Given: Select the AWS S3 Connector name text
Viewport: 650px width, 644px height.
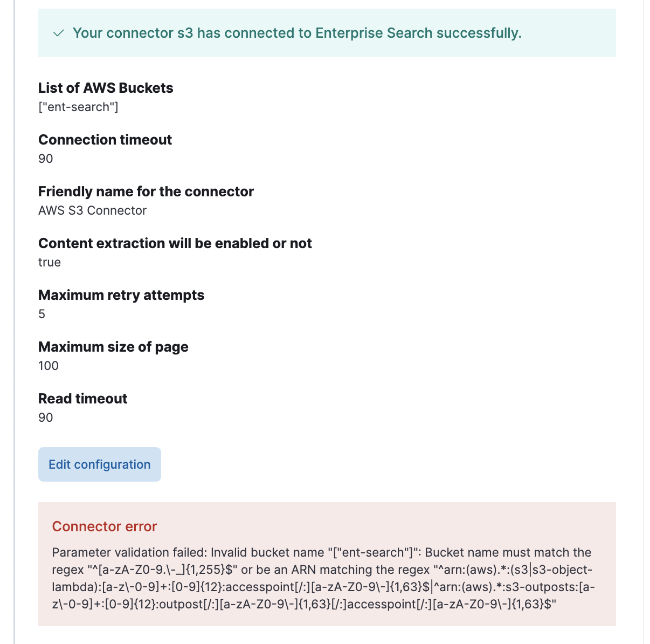Looking at the screenshot, I should [x=92, y=210].
